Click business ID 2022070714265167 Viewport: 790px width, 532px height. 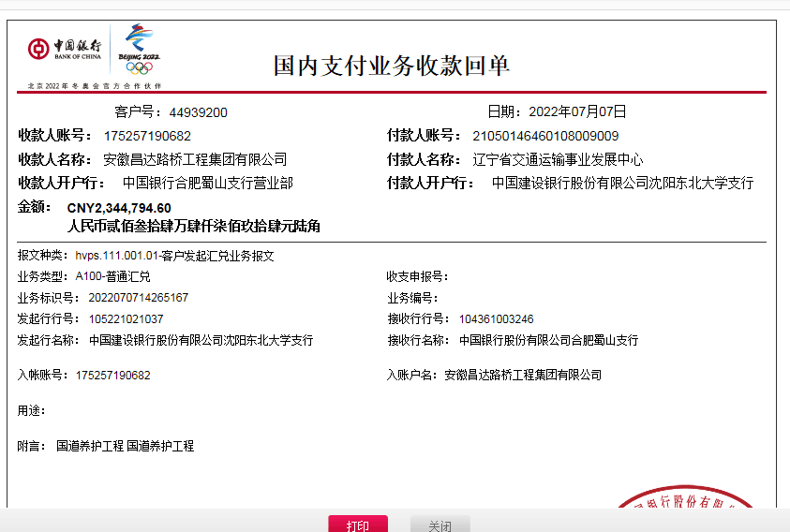pos(138,298)
